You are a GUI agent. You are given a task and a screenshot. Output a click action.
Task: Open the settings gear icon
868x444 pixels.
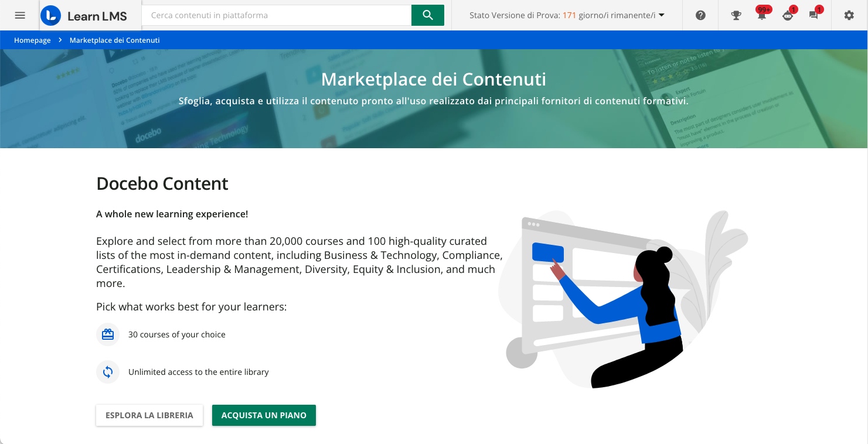point(849,16)
